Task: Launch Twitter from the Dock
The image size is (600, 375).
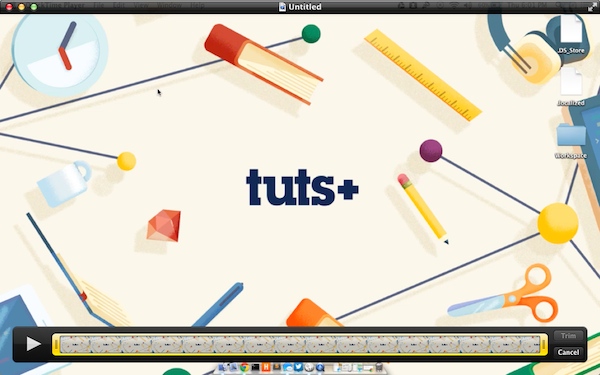Action: point(298,367)
